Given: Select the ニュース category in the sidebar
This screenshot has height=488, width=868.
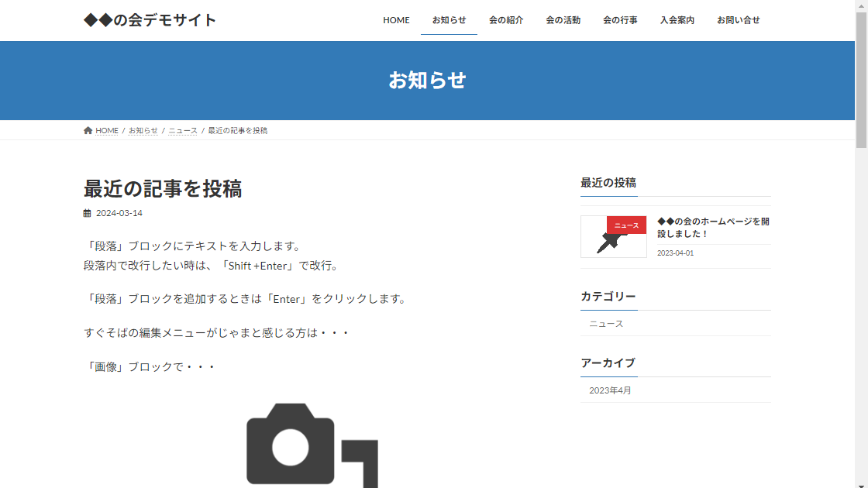Looking at the screenshot, I should click(x=606, y=324).
